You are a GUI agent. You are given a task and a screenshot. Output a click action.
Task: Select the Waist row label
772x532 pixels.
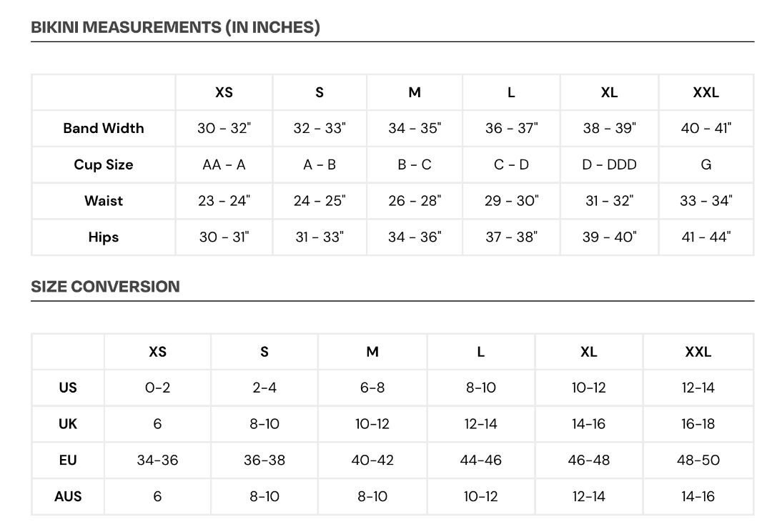pos(104,201)
